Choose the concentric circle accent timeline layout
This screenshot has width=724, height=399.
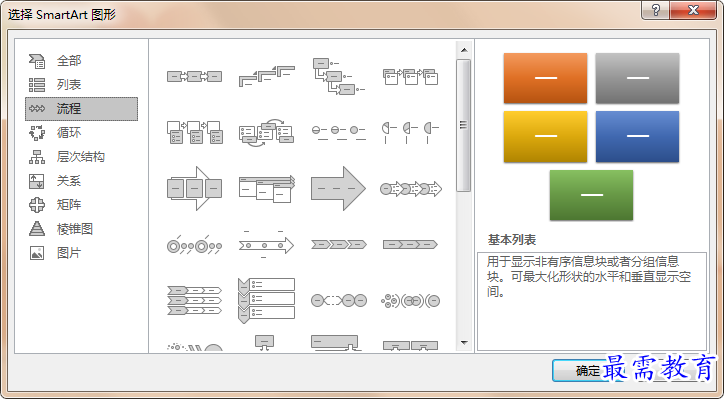tap(194, 246)
